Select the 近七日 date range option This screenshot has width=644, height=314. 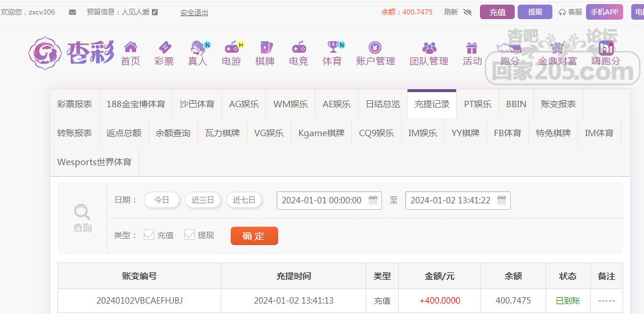click(x=244, y=200)
